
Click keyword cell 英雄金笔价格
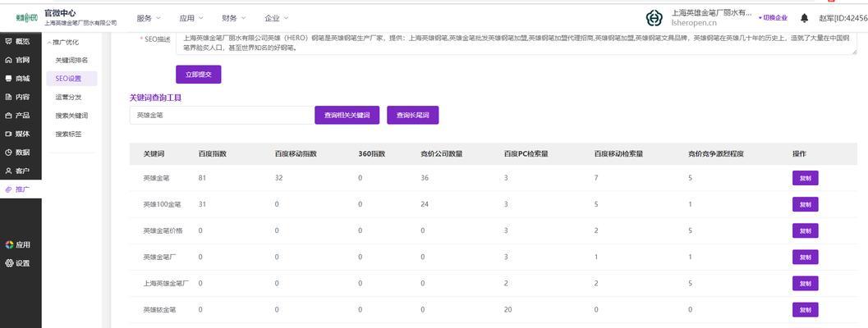162,230
